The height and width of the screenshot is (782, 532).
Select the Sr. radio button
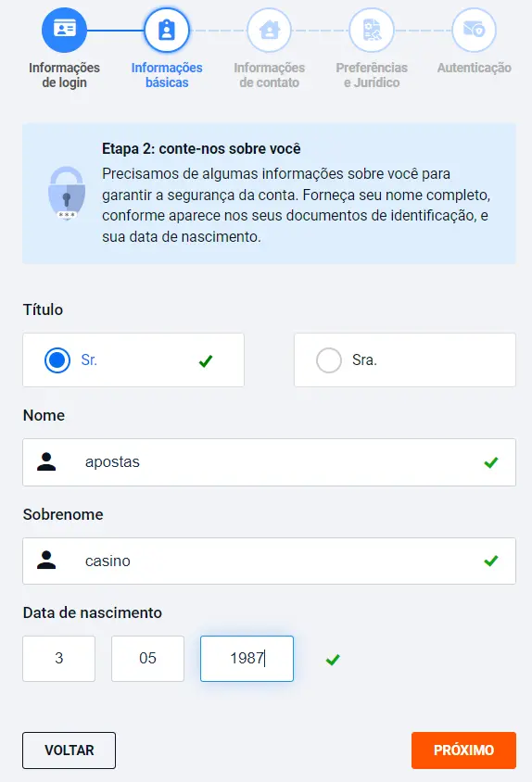coord(57,360)
